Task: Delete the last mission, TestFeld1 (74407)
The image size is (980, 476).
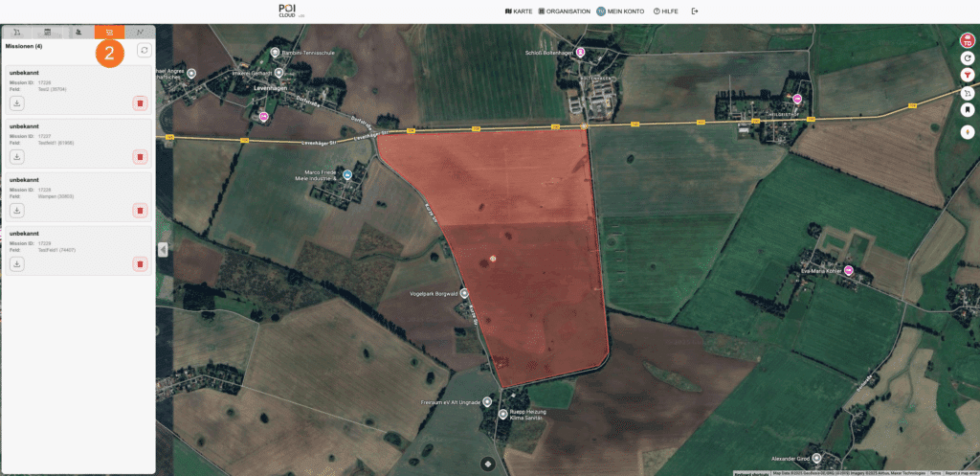Action: point(140,263)
